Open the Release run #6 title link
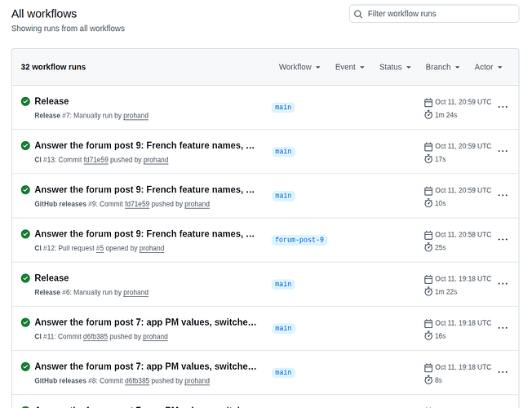 click(x=51, y=278)
